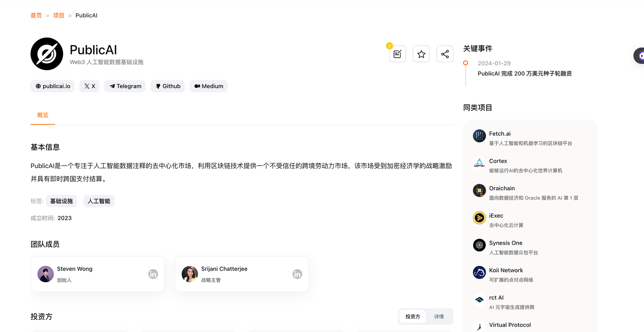This screenshot has width=644, height=332.
Task: Click the 关键事件 heading
Action: 478,48
